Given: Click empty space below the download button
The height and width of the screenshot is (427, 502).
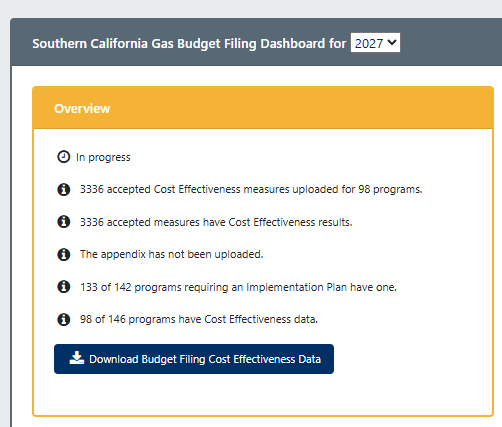Looking at the screenshot, I should pos(263,394).
